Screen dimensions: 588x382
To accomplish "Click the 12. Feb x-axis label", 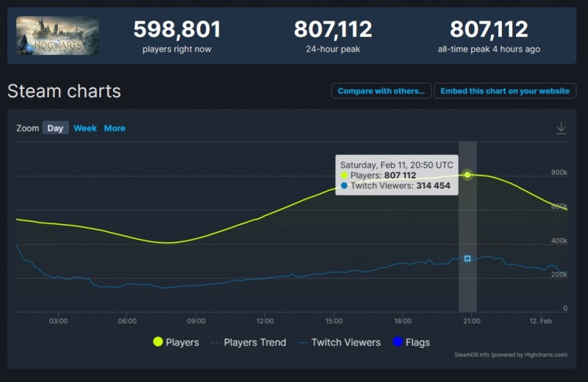I will click(x=540, y=321).
